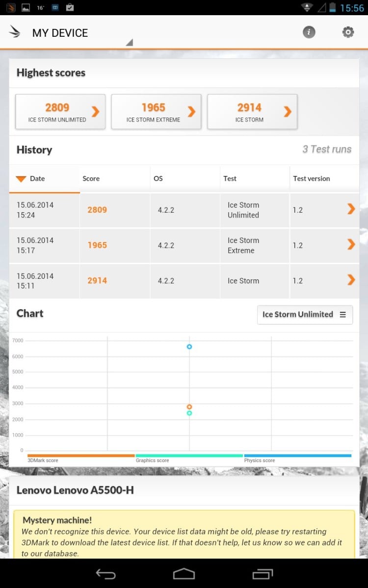The width and height of the screenshot is (368, 588).
Task: Click the 2809 score in history
Action: pyautogui.click(x=97, y=210)
